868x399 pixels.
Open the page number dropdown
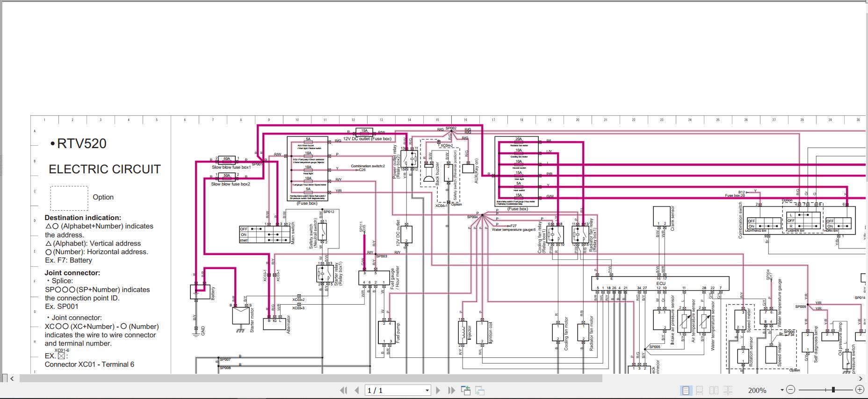pos(427,390)
